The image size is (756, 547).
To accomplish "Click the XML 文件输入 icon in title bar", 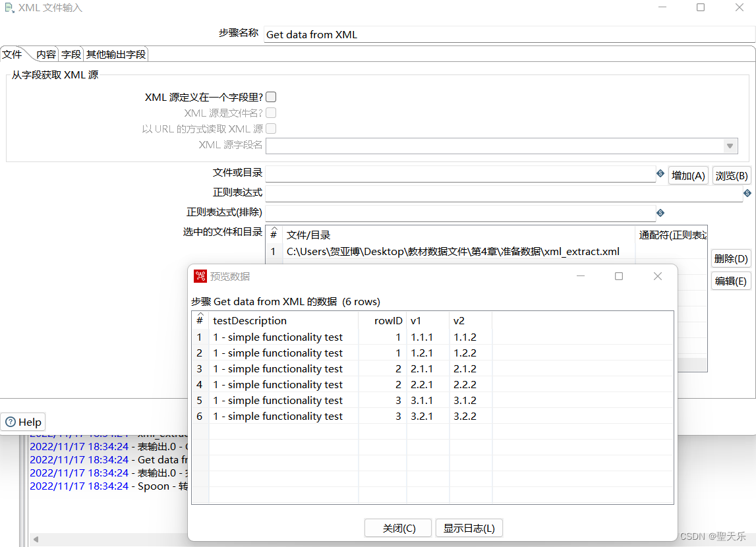I will (9, 8).
